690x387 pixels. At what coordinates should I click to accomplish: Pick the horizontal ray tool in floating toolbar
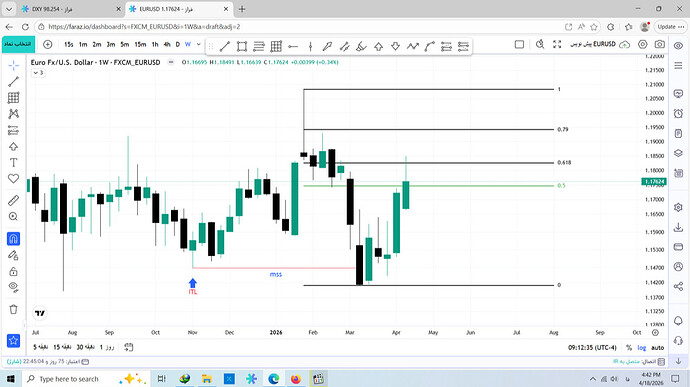pos(293,46)
